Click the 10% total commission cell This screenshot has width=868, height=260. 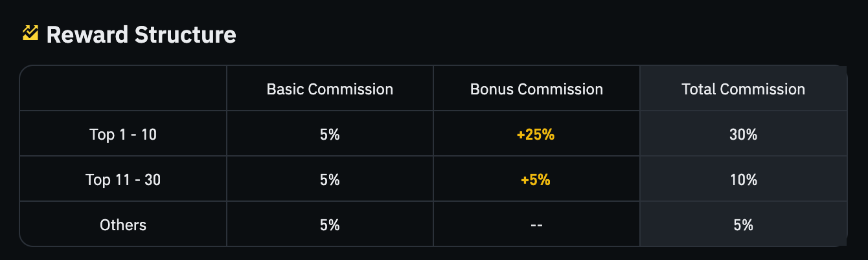743,180
